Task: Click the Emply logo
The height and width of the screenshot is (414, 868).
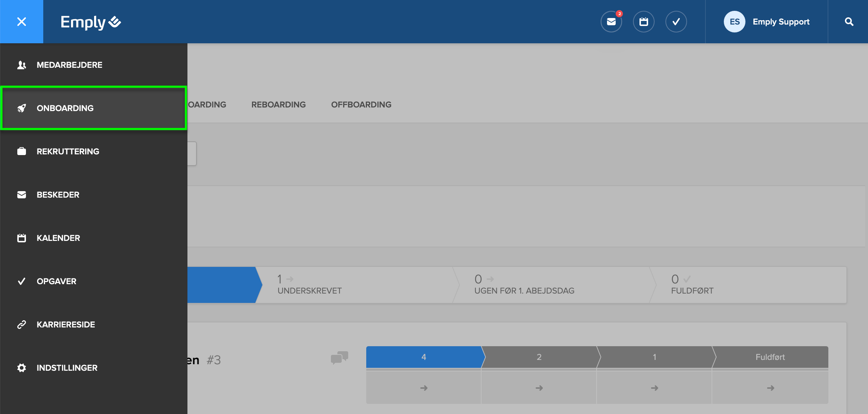Action: pyautogui.click(x=90, y=22)
